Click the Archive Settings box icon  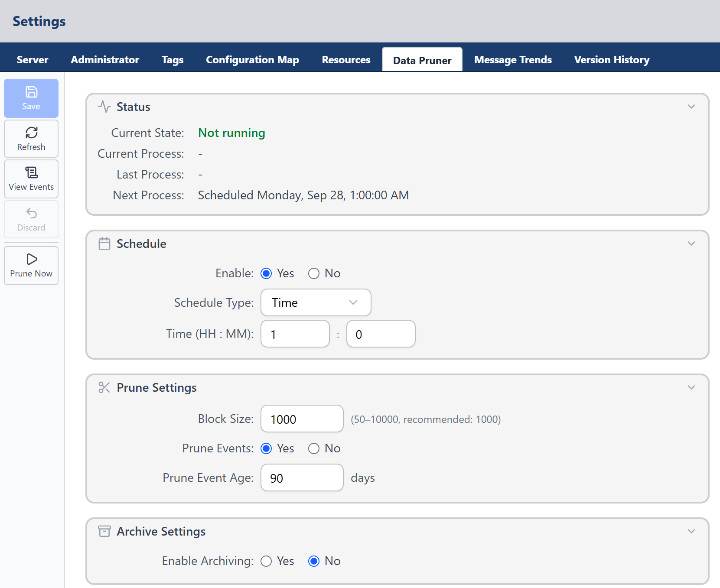(104, 531)
